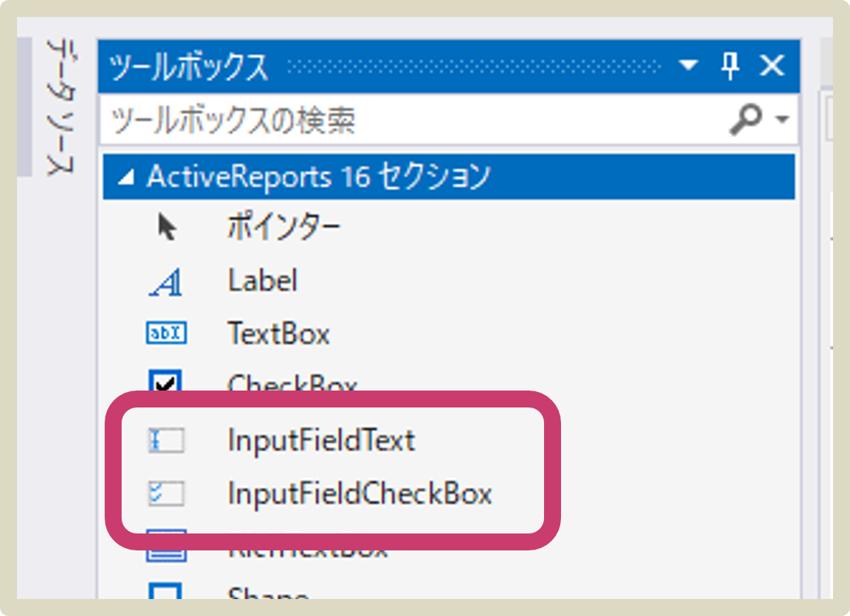This screenshot has width=850, height=616.
Task: Click the ツールボックスの検索 search field
Action: [449, 119]
